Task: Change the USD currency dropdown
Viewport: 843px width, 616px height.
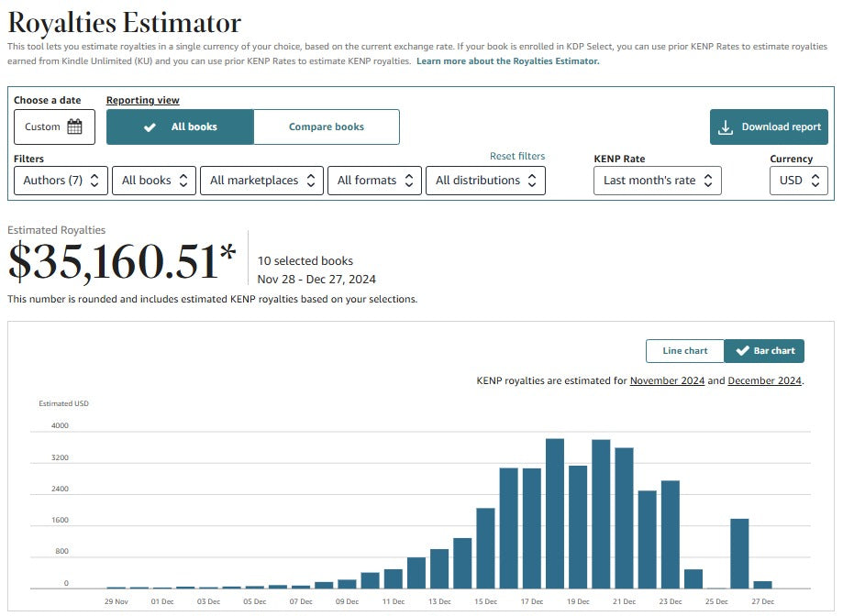Action: point(798,181)
